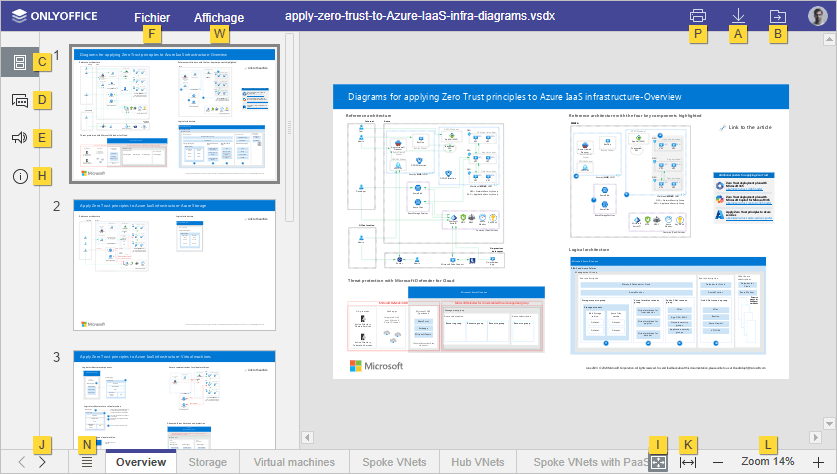Viewport: 837px width, 474px height.
Task: Open the Affichage menu
Action: click(219, 17)
